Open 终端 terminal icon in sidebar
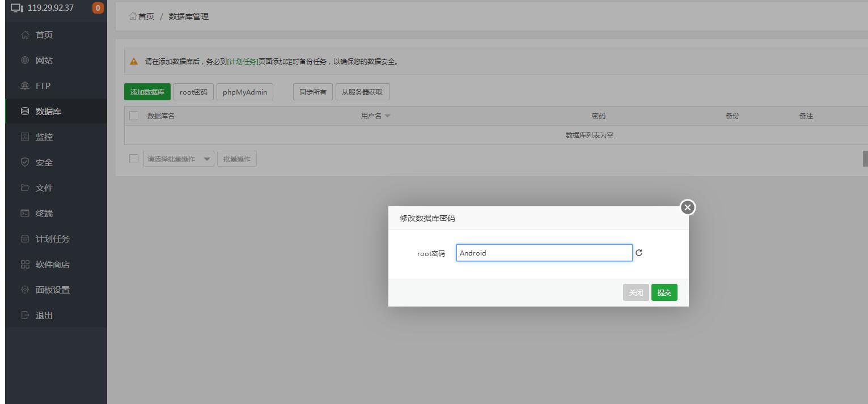This screenshot has height=404, width=868. tap(25, 214)
